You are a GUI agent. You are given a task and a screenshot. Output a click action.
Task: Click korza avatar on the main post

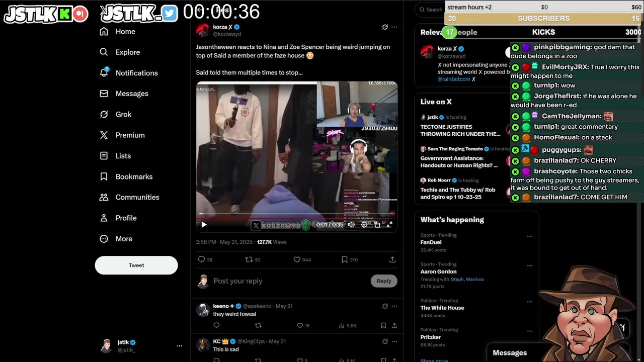[x=203, y=30]
